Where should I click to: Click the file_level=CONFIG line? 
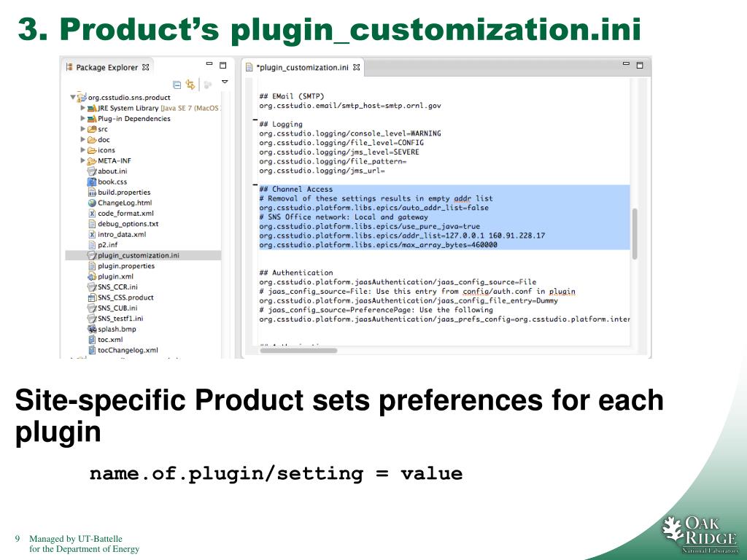click(341, 143)
